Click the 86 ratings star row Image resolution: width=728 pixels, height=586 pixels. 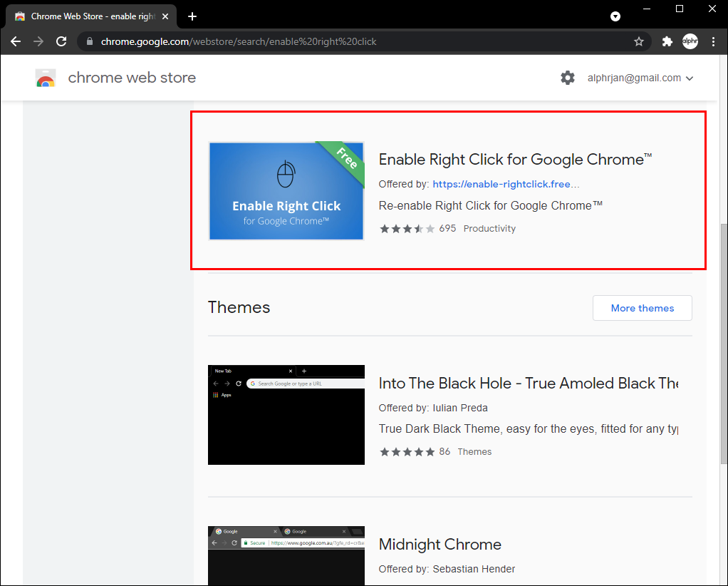click(x=407, y=452)
